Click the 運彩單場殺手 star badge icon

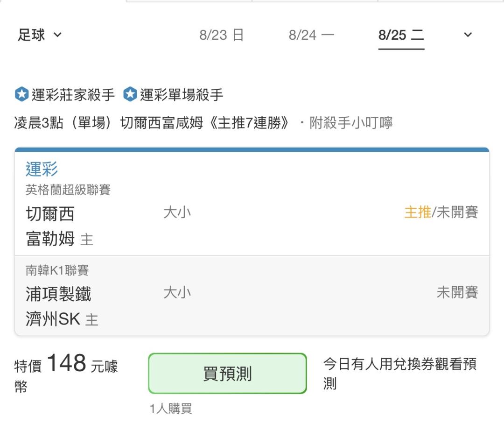point(130,94)
